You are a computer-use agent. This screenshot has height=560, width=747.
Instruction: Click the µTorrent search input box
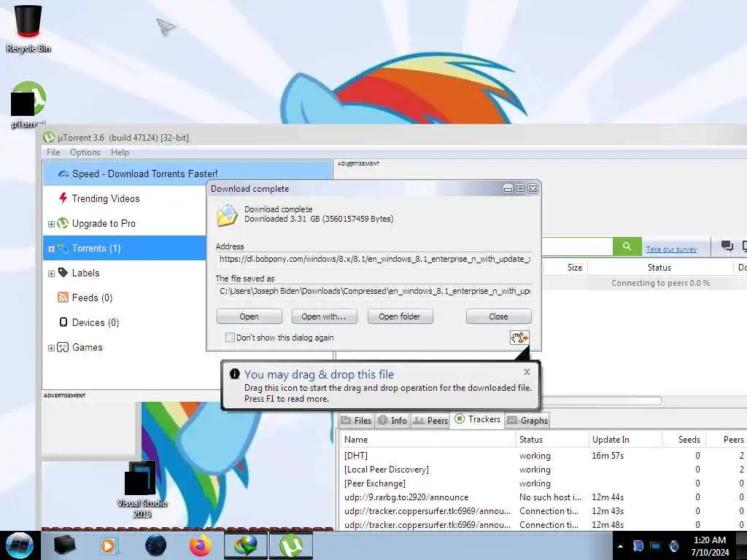(577, 246)
